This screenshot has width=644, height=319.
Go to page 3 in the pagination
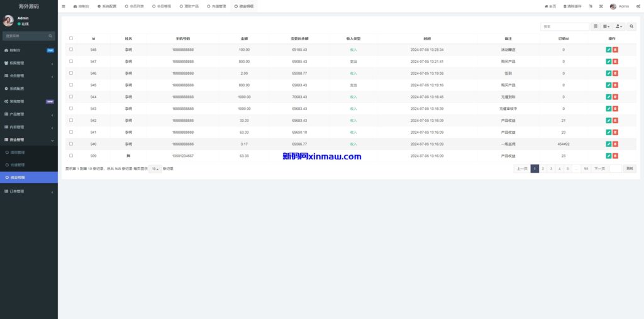(x=551, y=169)
